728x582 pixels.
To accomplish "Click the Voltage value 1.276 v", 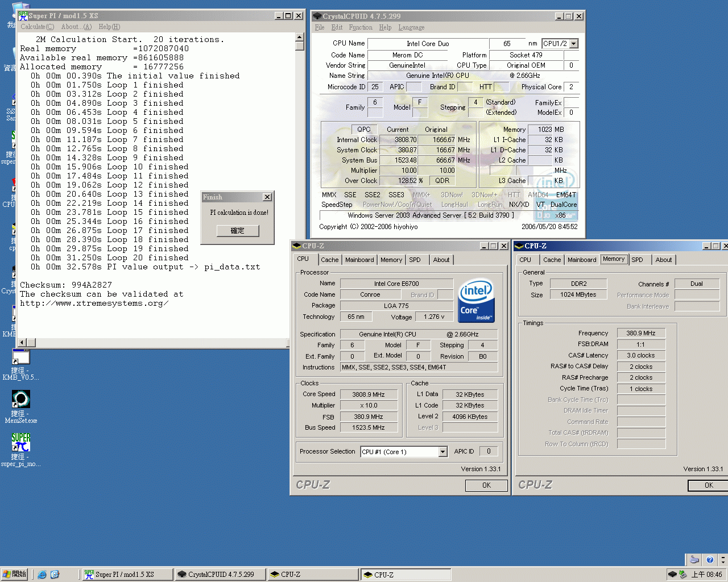I will tap(435, 317).
